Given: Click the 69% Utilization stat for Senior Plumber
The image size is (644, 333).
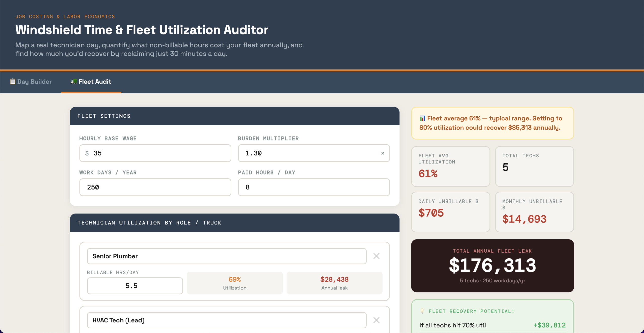Looking at the screenshot, I should pyautogui.click(x=235, y=283).
